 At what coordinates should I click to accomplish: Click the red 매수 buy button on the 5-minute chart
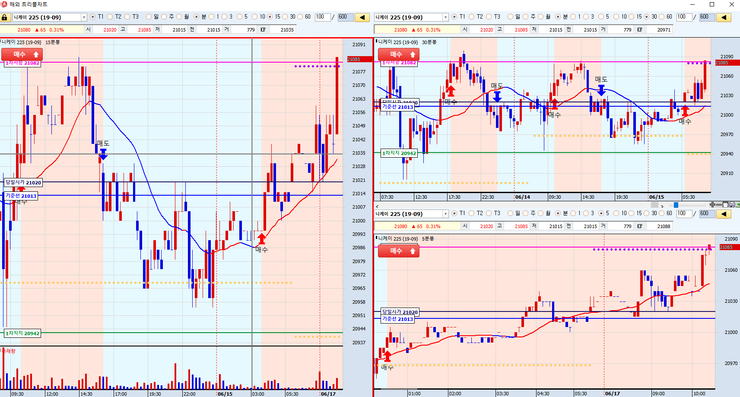click(399, 251)
